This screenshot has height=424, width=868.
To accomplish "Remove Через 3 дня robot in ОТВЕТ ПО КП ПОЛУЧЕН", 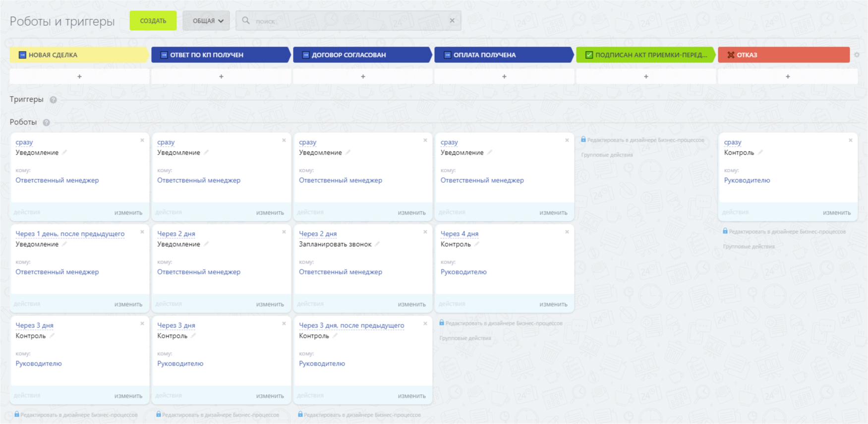I will 284,323.
